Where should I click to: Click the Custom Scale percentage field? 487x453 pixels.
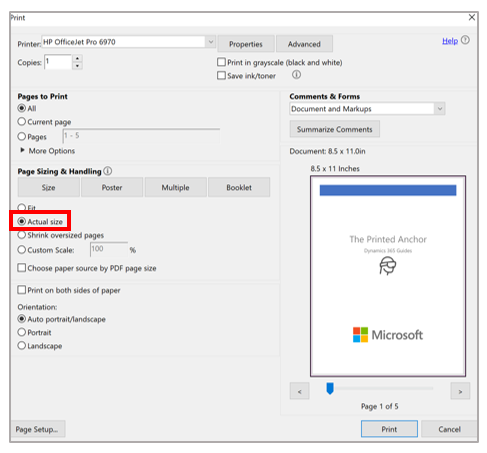[109, 249]
